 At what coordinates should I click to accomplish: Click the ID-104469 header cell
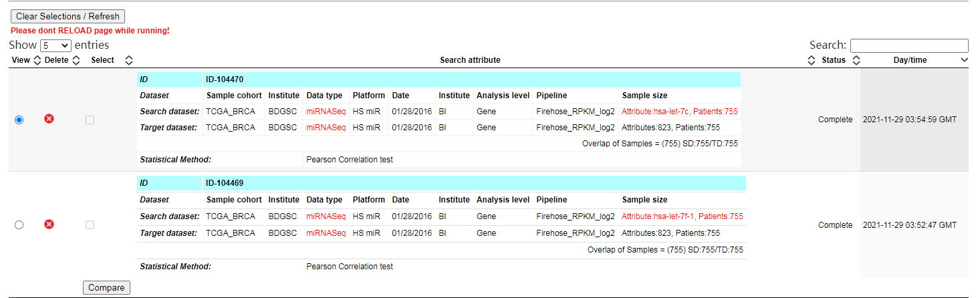tap(475, 183)
